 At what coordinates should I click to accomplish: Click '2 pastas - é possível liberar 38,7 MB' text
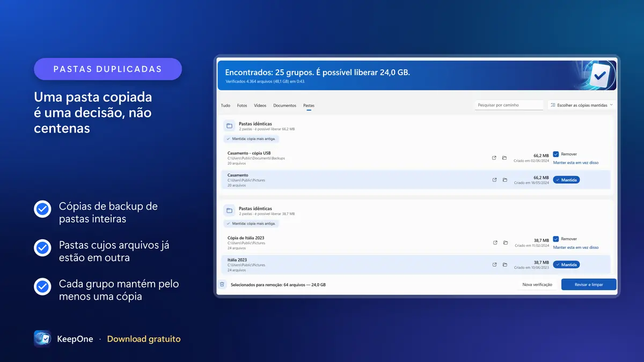click(267, 214)
